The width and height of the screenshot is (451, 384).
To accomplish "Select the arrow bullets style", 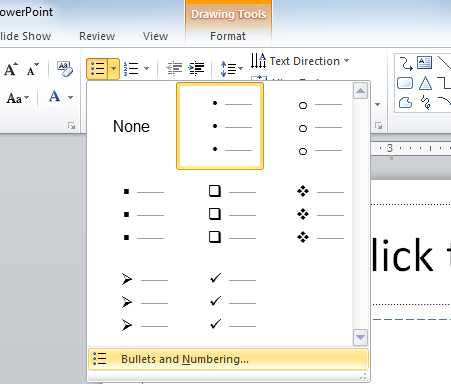I will (x=132, y=302).
